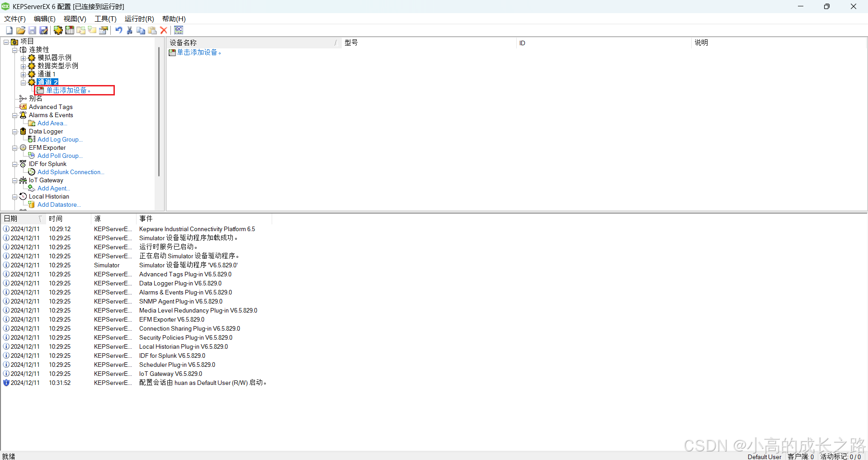Viewport: 868px width, 460px height.
Task: Click the New Tag toolbar icon
Action: click(x=92, y=30)
